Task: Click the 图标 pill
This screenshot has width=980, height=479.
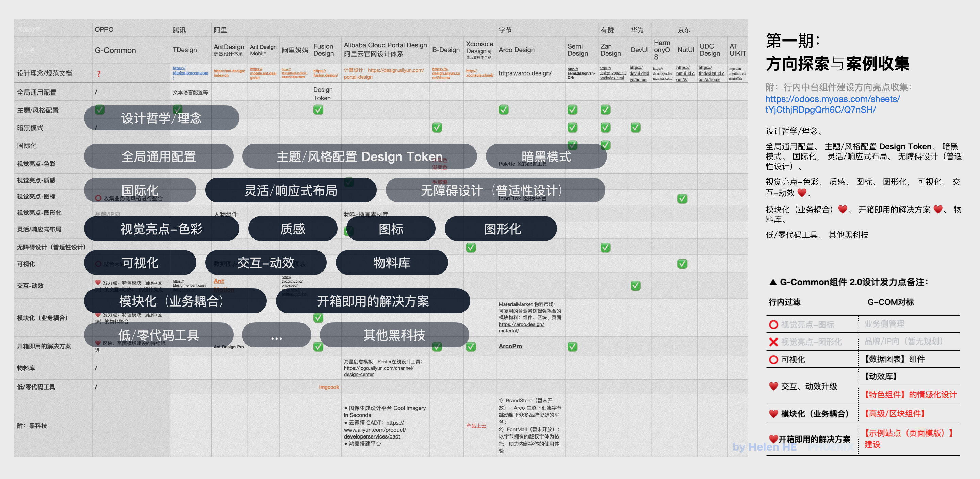Action: pos(391,229)
